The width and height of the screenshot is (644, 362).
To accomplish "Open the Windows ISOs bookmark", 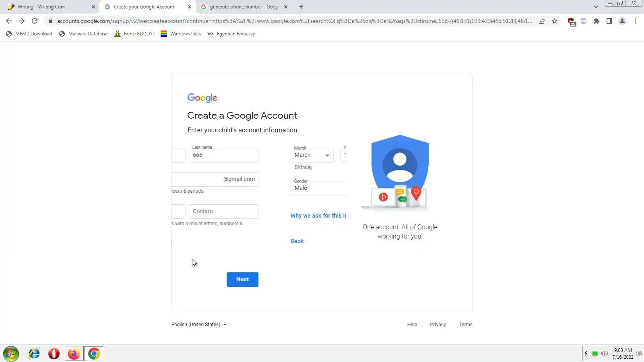I will tap(181, 34).
